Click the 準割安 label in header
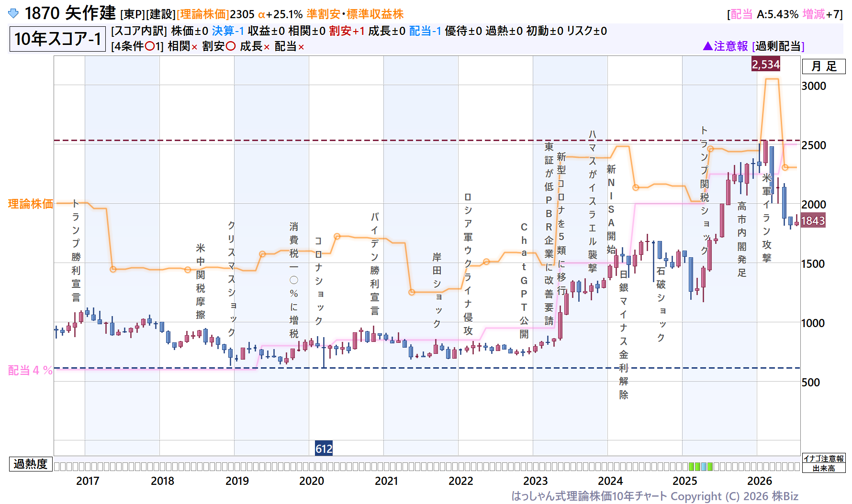The image size is (852, 504). [x=323, y=14]
